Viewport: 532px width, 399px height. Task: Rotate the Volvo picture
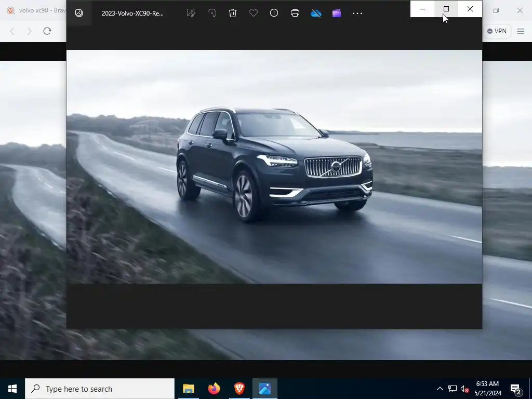[x=212, y=13]
